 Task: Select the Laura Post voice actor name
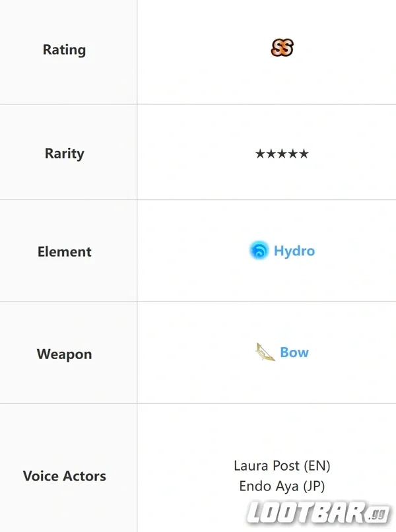267,465
